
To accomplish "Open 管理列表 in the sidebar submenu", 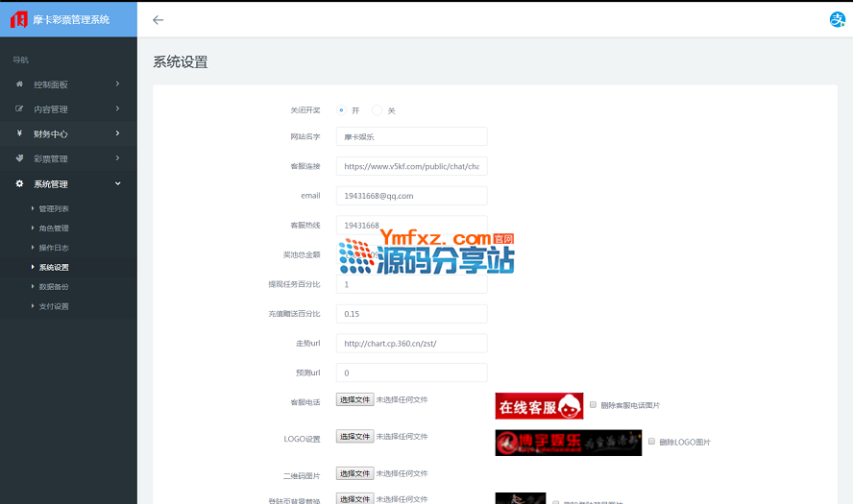I will 53,209.
